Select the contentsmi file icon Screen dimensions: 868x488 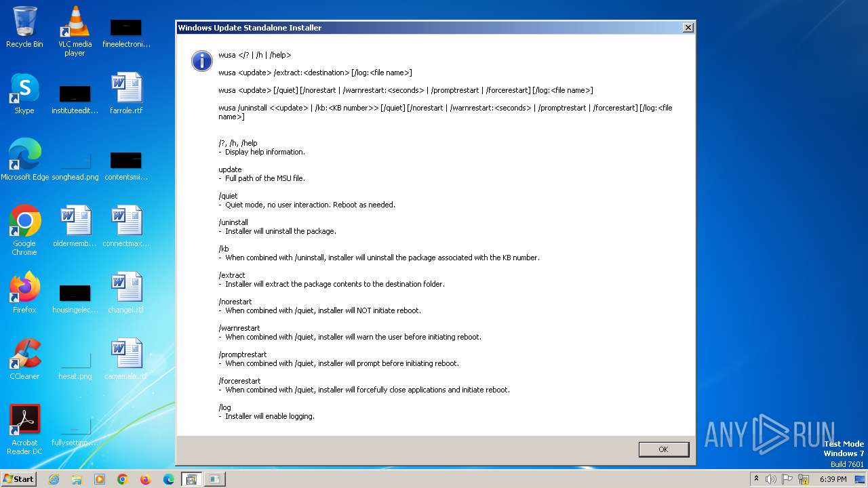coord(126,165)
